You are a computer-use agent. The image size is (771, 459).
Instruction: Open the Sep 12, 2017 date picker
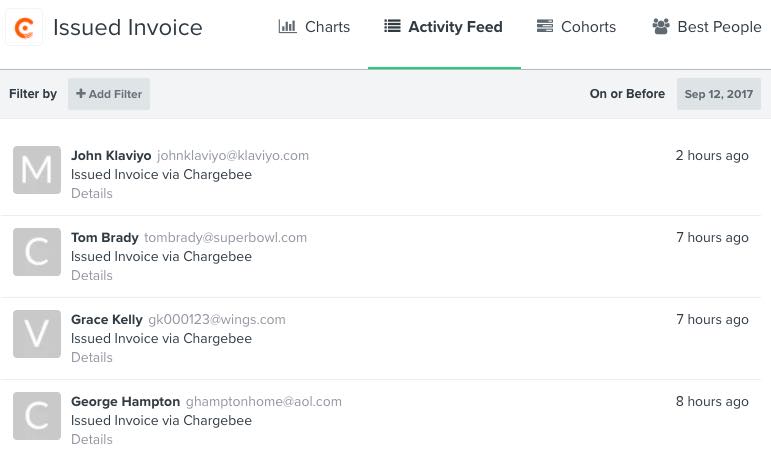coord(718,94)
